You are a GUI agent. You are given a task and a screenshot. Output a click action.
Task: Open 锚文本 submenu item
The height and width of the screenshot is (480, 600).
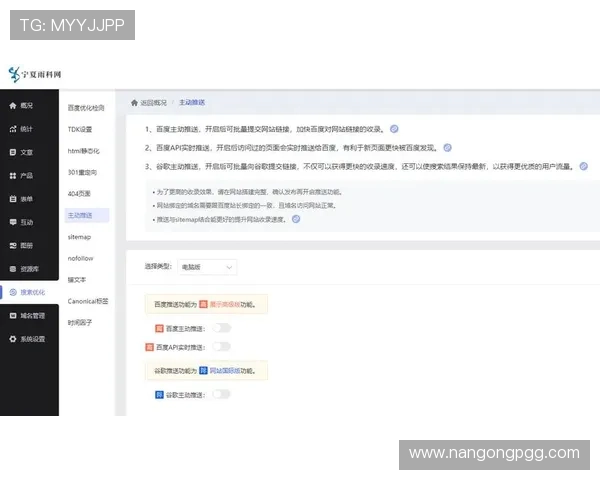point(77,280)
